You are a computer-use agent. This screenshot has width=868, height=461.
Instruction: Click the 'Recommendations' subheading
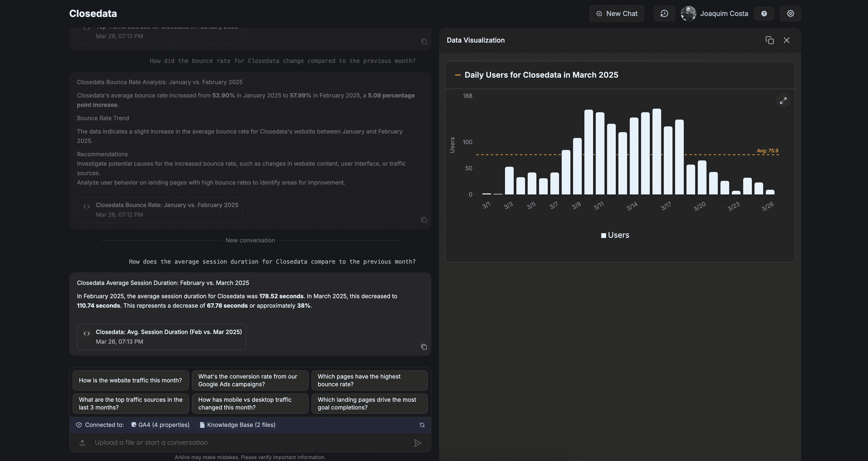pyautogui.click(x=102, y=154)
